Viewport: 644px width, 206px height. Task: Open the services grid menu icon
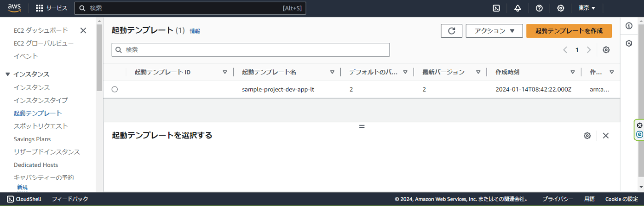40,8
